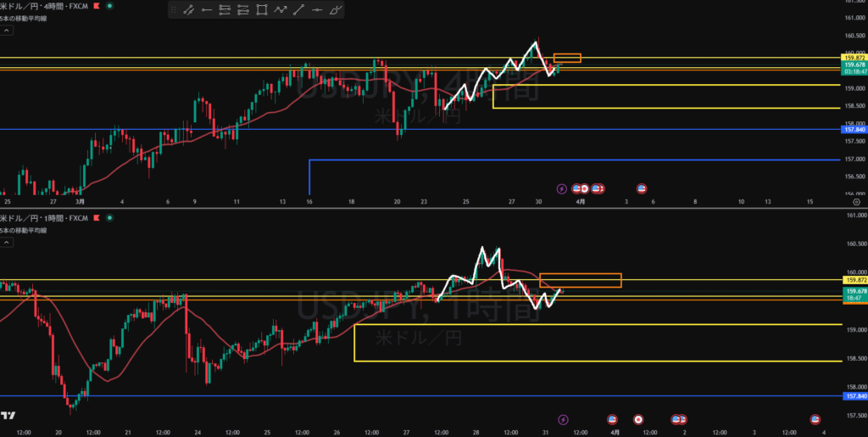Screen dimensions: 868x437
Task: Click the Fib retracement tool in toolbar
Action: (225, 11)
